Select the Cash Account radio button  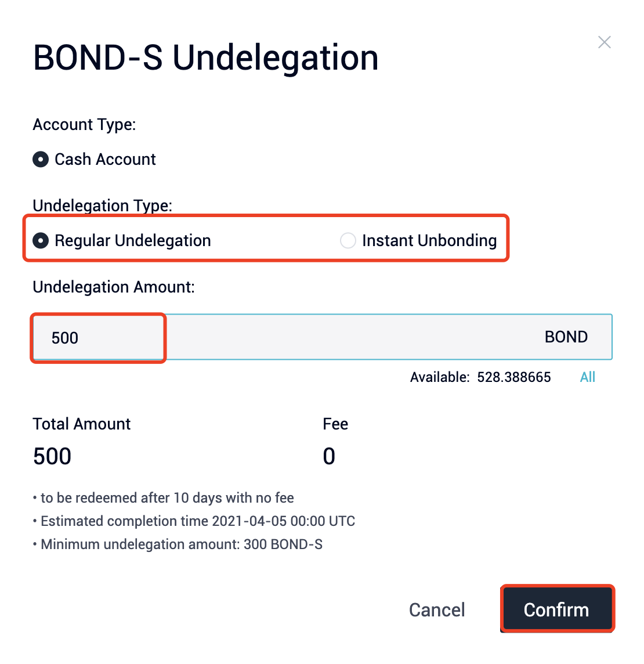click(x=41, y=159)
